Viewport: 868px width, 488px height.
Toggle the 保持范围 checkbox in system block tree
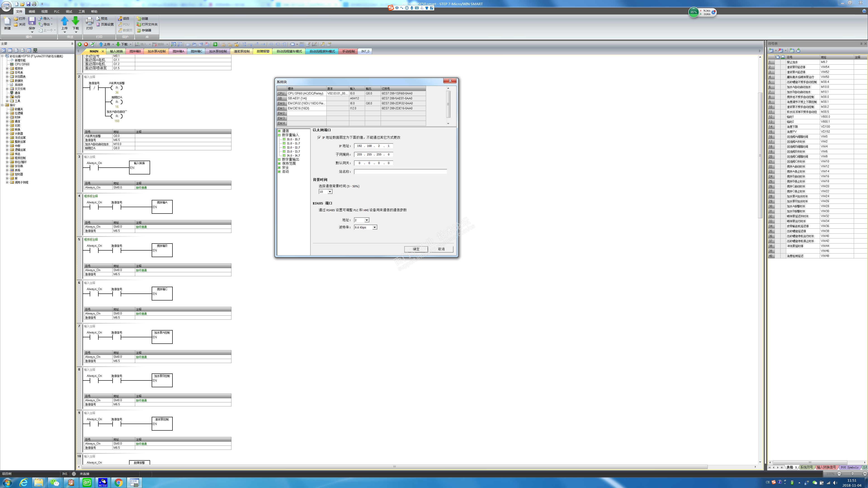pos(279,163)
